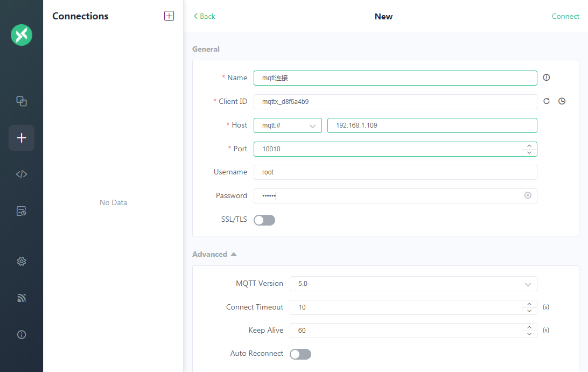Increase the Port value with up arrow
The image size is (588, 372).
click(x=529, y=145)
